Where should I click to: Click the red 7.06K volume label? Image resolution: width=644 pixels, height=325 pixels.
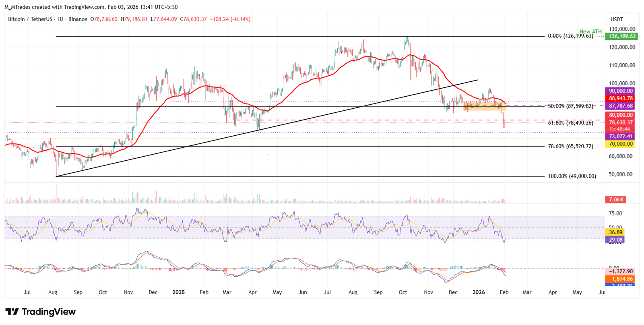click(616, 199)
